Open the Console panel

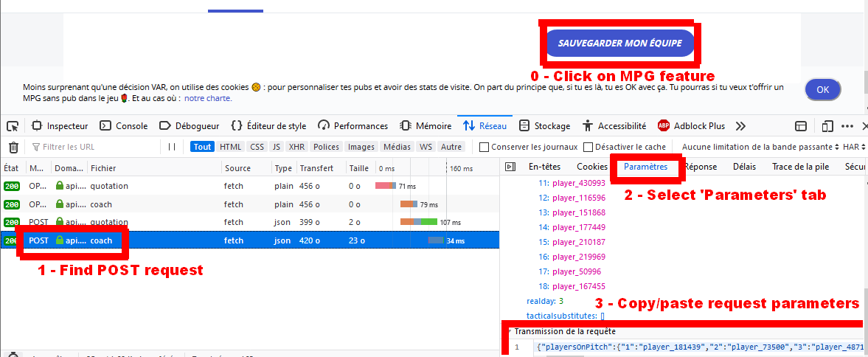tap(124, 126)
